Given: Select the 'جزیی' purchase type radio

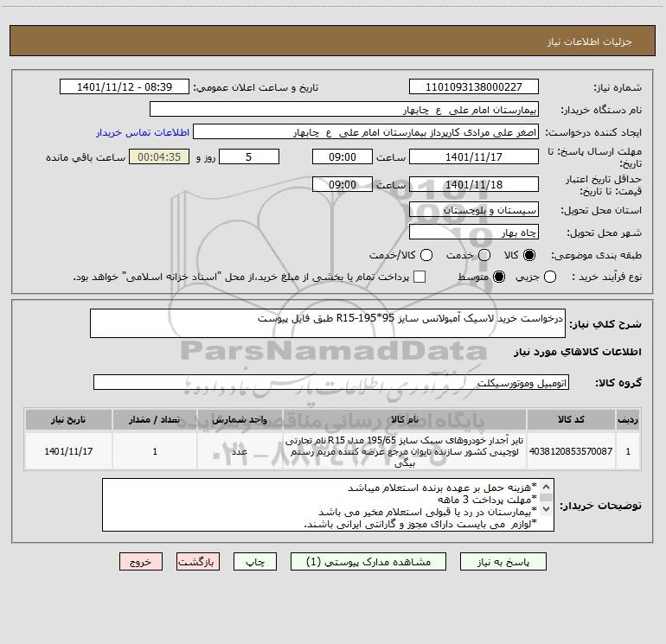Looking at the screenshot, I should click(x=550, y=277).
